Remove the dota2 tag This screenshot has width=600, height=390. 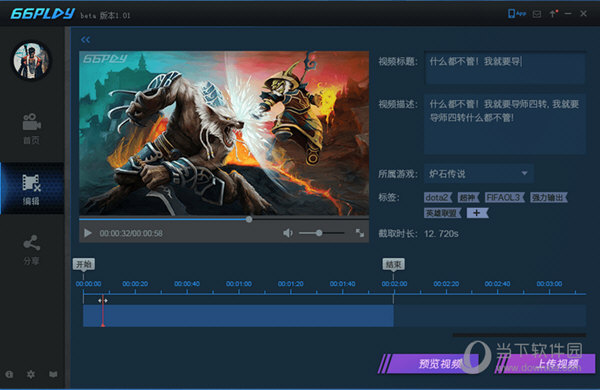(438, 197)
